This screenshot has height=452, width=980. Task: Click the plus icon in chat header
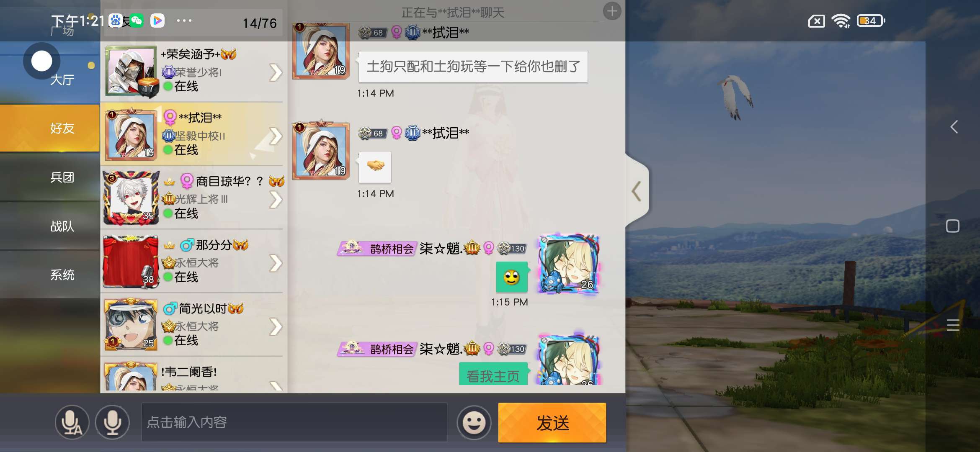[x=612, y=11]
